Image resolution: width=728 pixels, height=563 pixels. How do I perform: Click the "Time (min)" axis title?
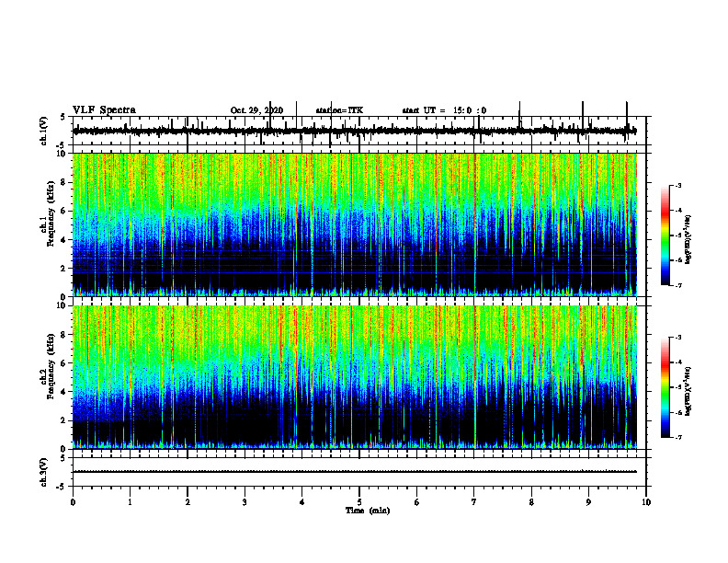(x=368, y=511)
